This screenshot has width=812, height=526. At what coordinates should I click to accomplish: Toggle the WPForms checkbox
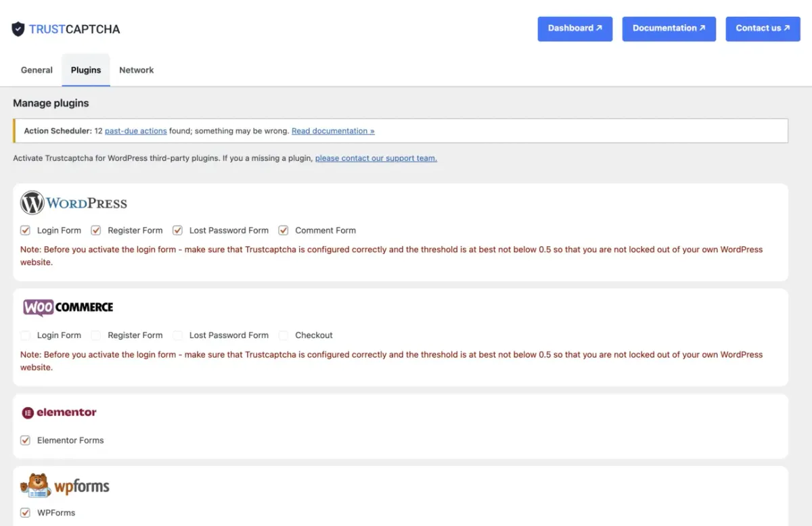(26, 512)
